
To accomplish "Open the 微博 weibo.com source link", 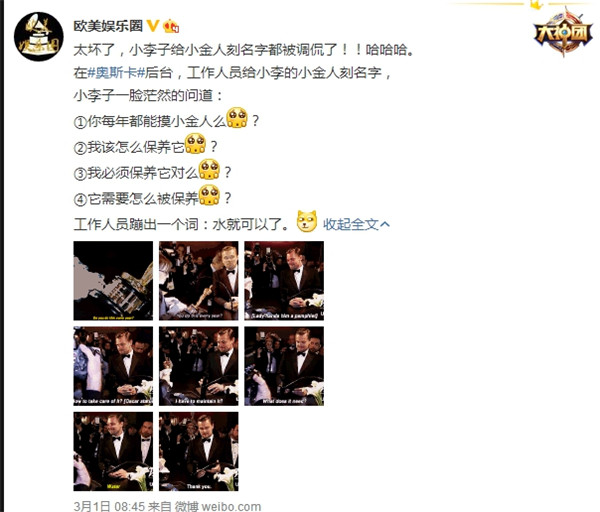I will click(218, 506).
